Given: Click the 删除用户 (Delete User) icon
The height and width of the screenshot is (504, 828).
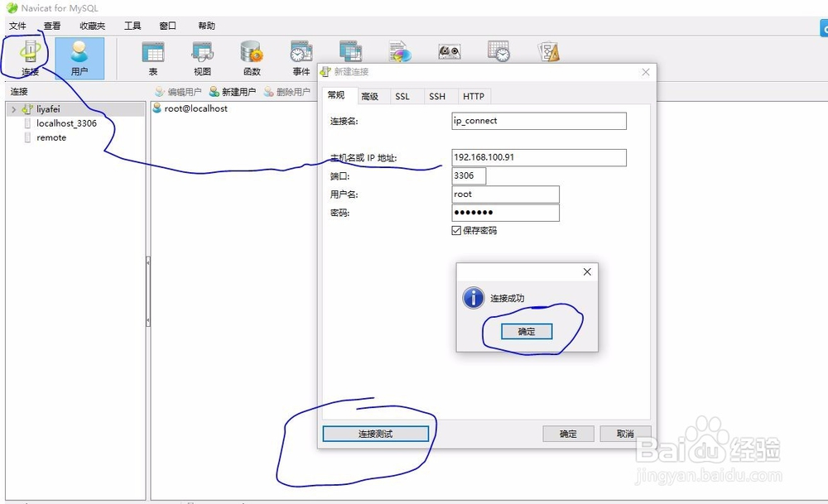Looking at the screenshot, I should pyautogui.click(x=288, y=91).
